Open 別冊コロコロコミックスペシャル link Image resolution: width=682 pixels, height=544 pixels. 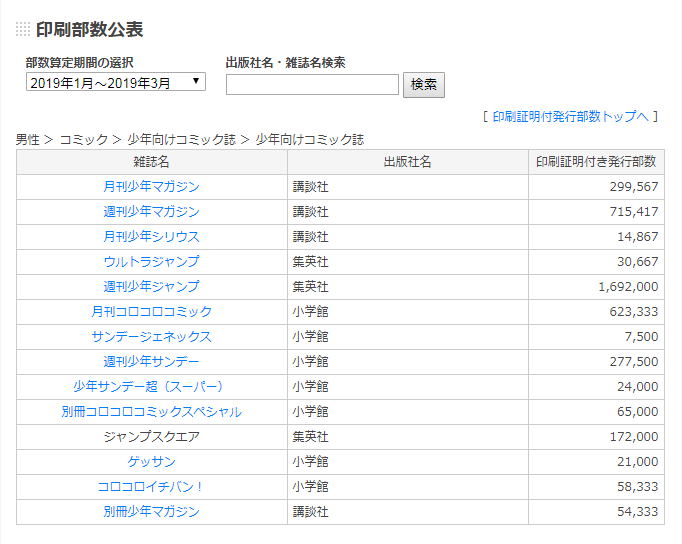[x=151, y=412]
